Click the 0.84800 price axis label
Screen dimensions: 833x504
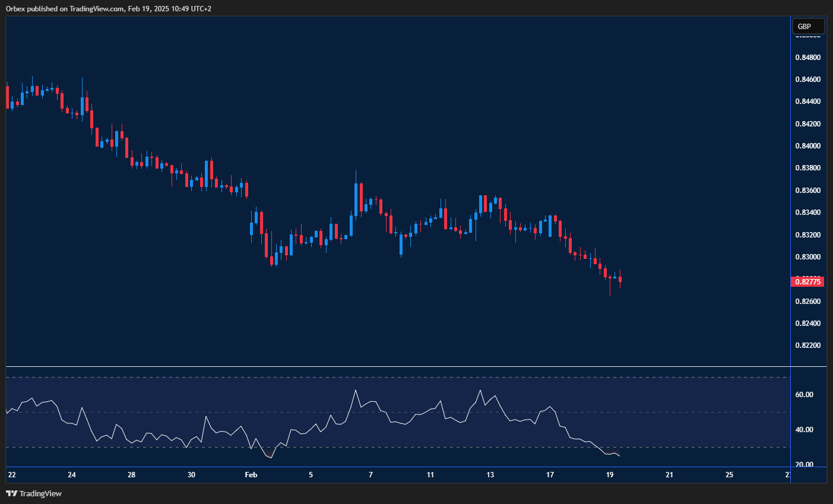click(x=807, y=57)
